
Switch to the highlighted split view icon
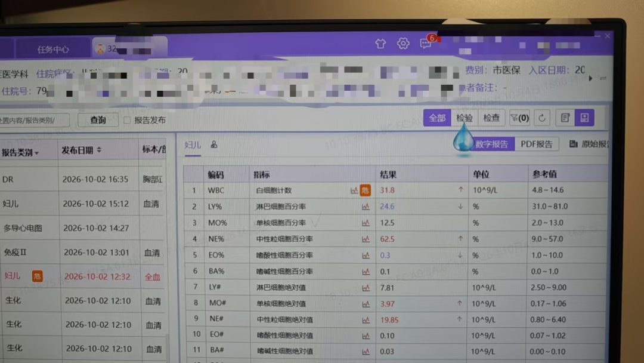coord(584,118)
